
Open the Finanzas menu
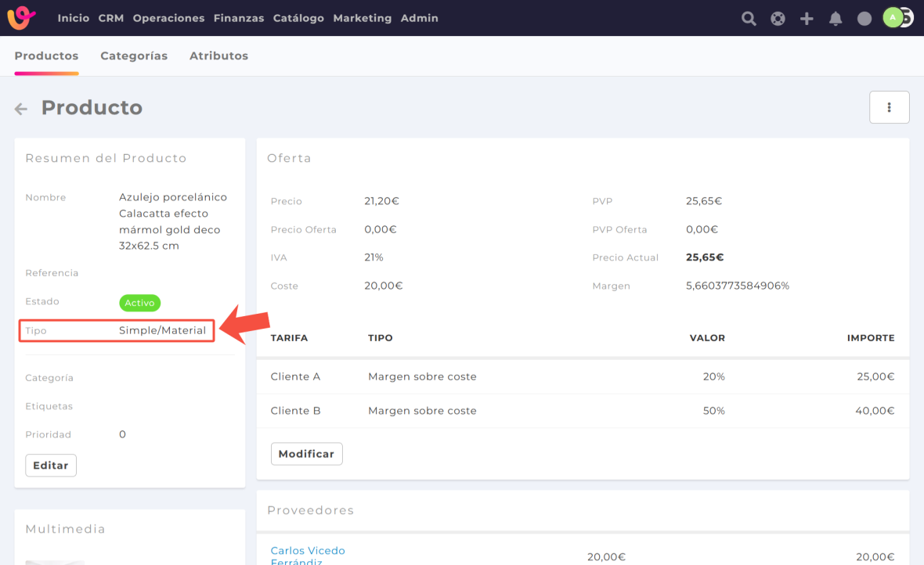[x=239, y=18]
